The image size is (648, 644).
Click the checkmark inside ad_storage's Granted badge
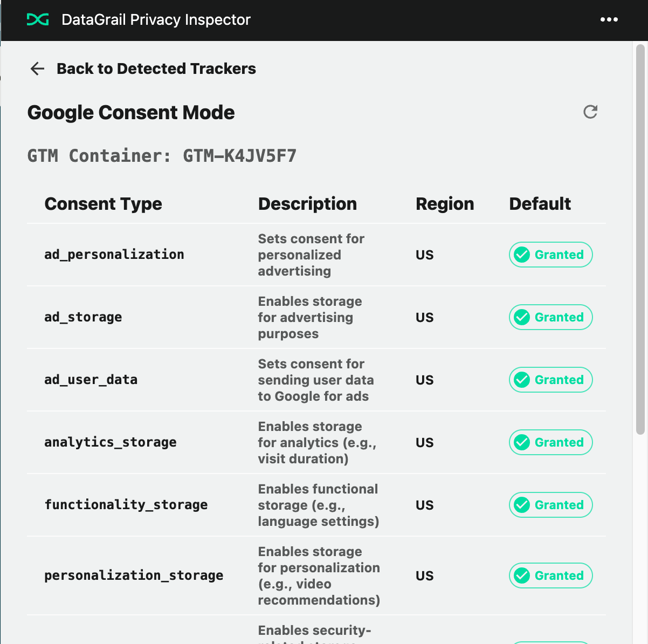(x=522, y=317)
